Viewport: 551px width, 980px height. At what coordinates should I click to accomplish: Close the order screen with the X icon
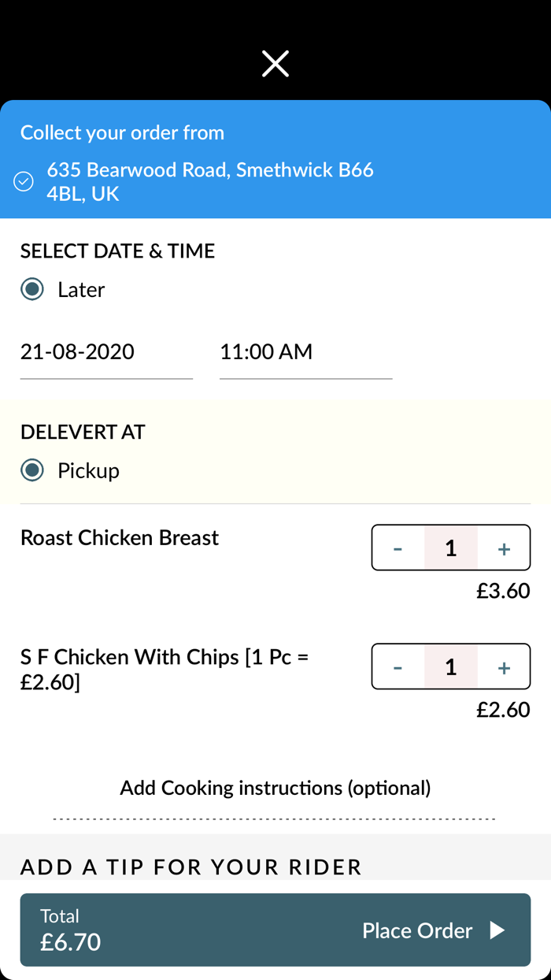275,63
